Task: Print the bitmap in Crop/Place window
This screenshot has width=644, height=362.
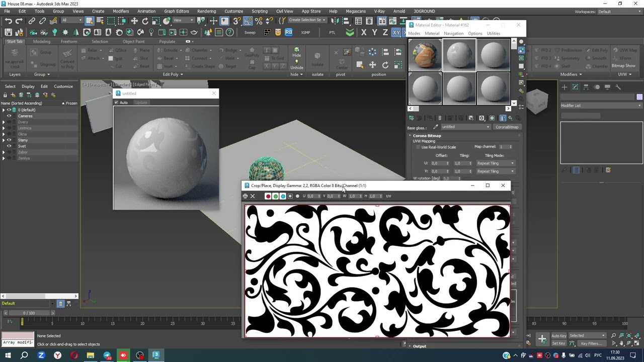Action: point(246,196)
